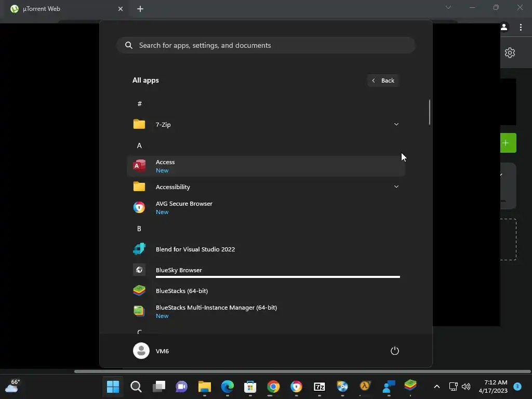Open the browser three-dot menu
Screen dimensions: 532x399
click(521, 27)
